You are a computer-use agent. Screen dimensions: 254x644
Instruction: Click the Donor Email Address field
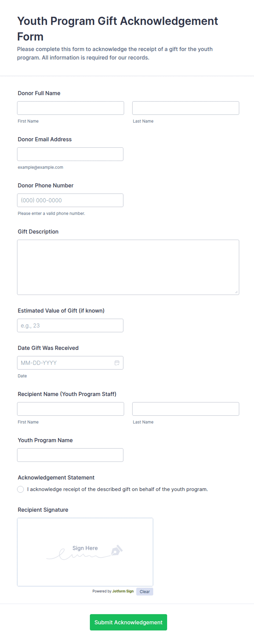[x=70, y=154]
